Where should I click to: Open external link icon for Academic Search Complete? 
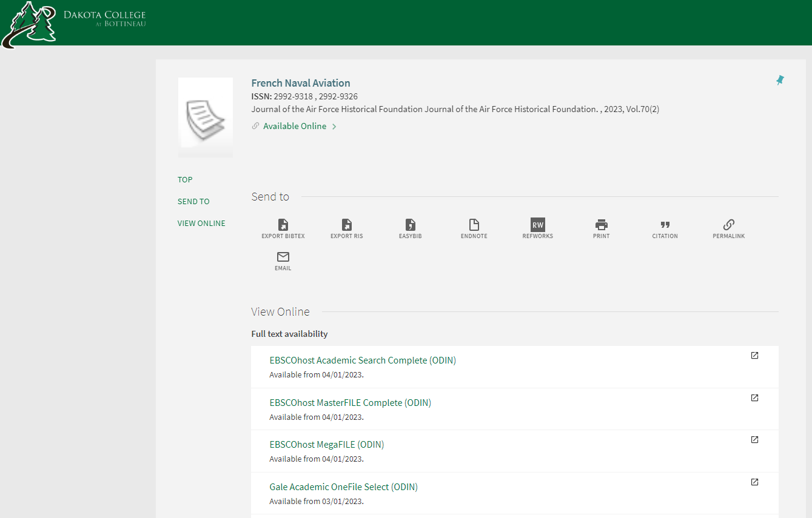pos(754,356)
